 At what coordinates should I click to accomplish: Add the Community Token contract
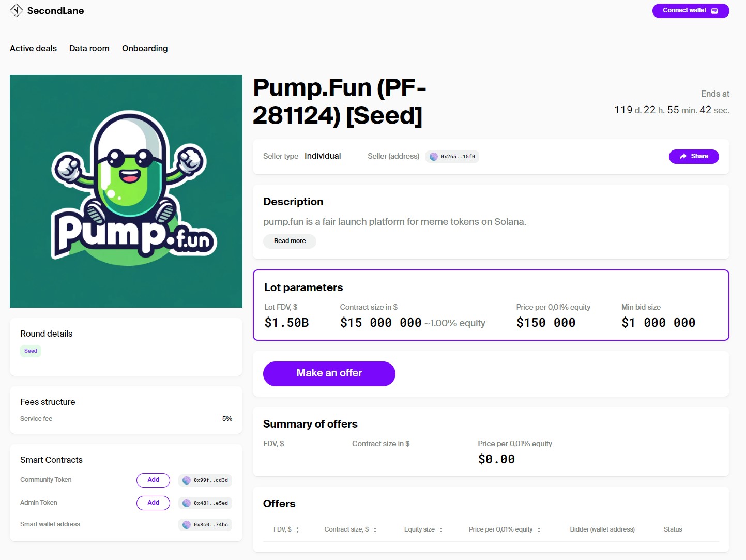tap(153, 480)
